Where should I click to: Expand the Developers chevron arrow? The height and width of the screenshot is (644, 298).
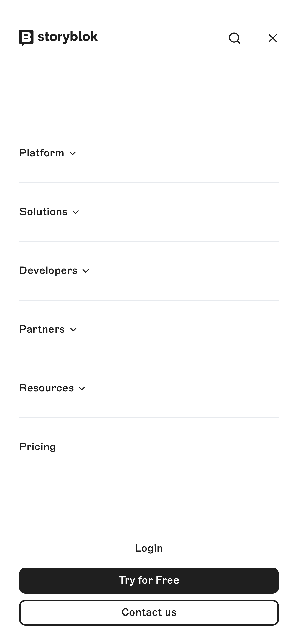[86, 271]
